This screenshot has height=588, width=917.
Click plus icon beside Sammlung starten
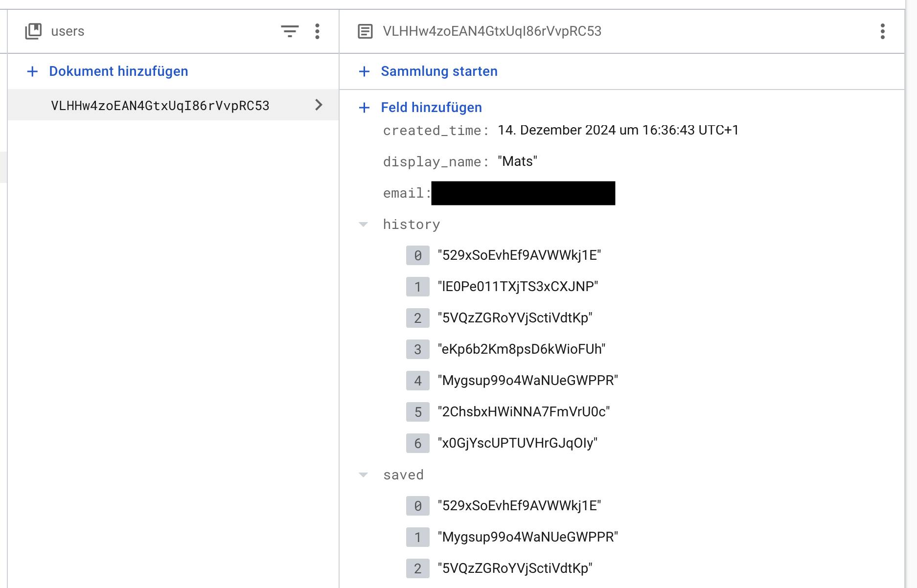pyautogui.click(x=364, y=71)
